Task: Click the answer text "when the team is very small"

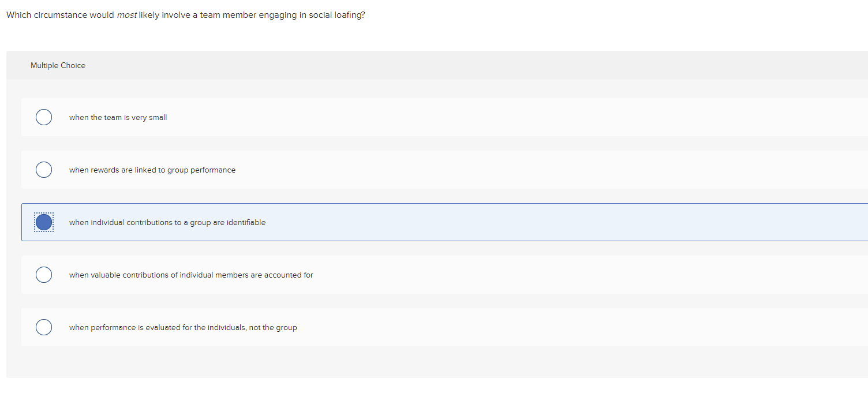Action: coord(118,118)
